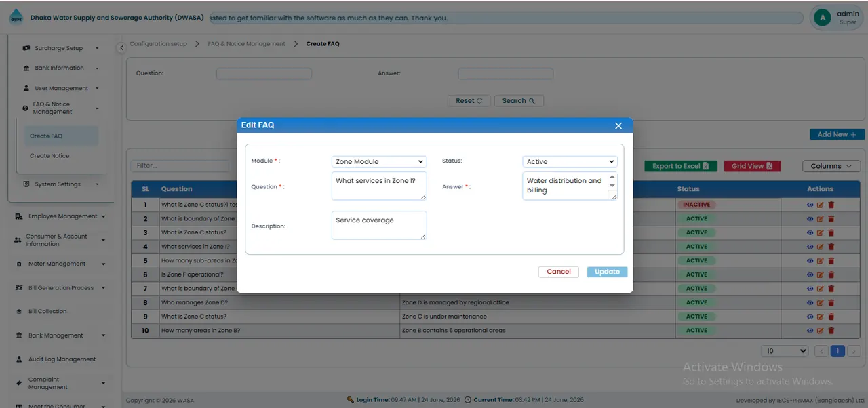
Task: Click the Filter input above the table
Action: [180, 165]
